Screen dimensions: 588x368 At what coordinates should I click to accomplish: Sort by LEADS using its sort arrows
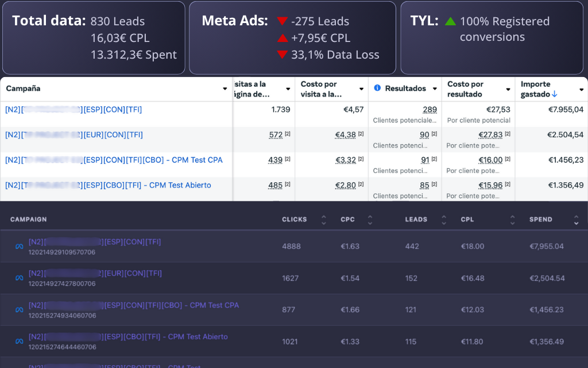pos(444,220)
